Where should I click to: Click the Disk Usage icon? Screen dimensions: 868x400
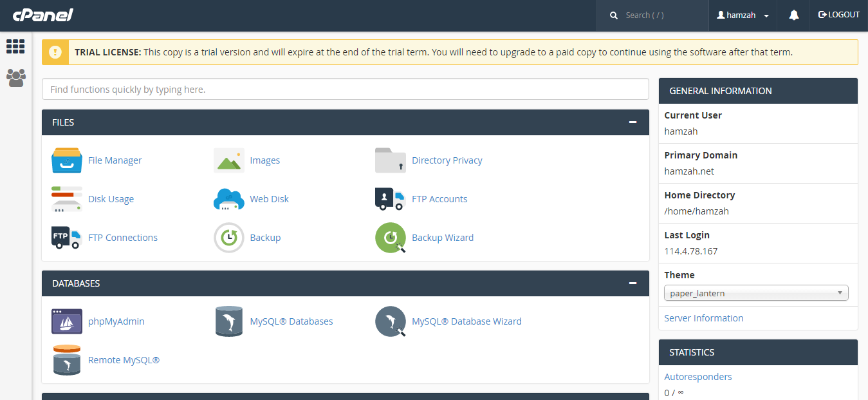click(x=66, y=198)
